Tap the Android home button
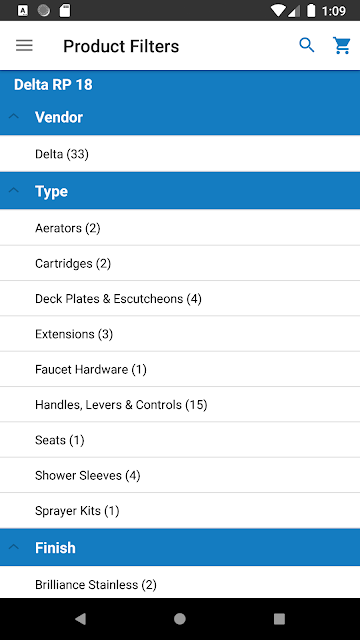Image resolution: width=360 pixels, height=640 pixels. pos(180,619)
